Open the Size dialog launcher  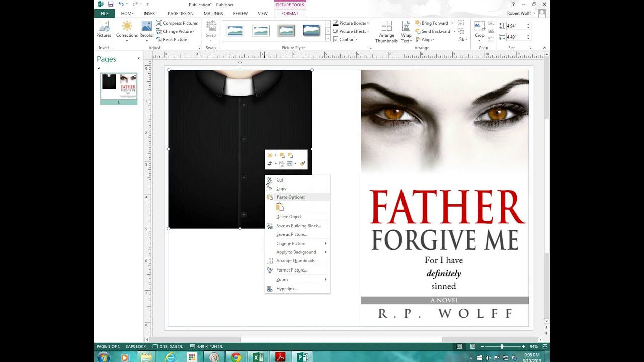pos(530,48)
